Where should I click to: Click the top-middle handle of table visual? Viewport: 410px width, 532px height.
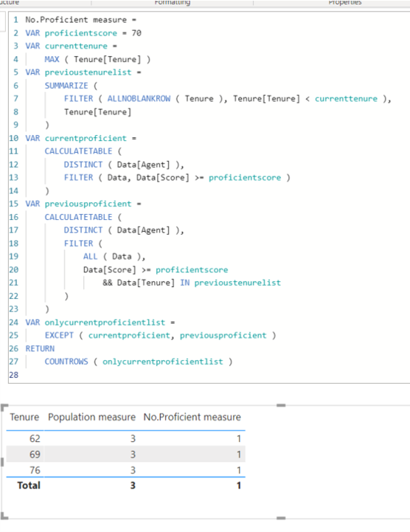pos(281,405)
